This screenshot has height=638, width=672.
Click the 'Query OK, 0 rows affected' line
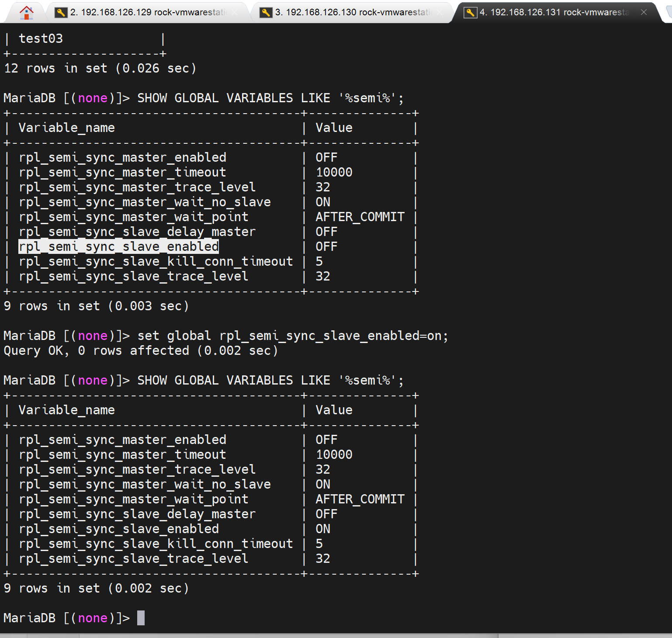140,350
